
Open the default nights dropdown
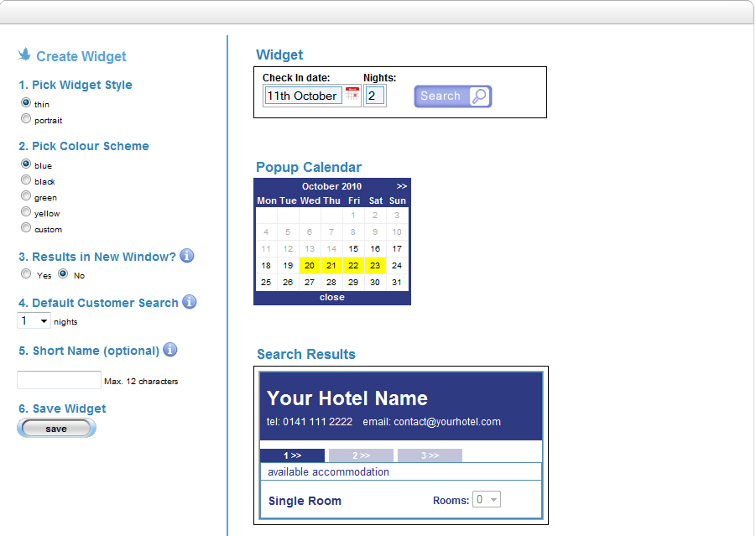tap(34, 321)
